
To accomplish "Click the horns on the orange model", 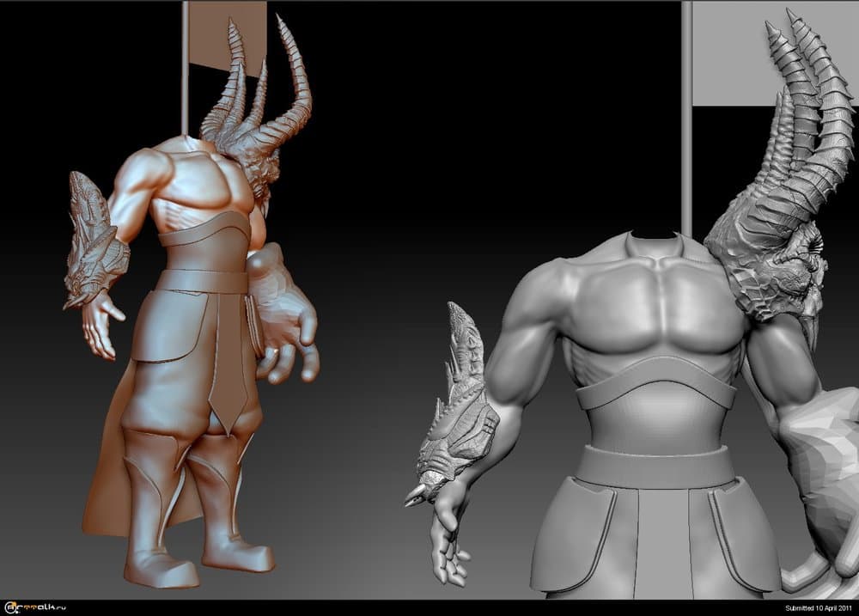I will [x=290, y=77].
